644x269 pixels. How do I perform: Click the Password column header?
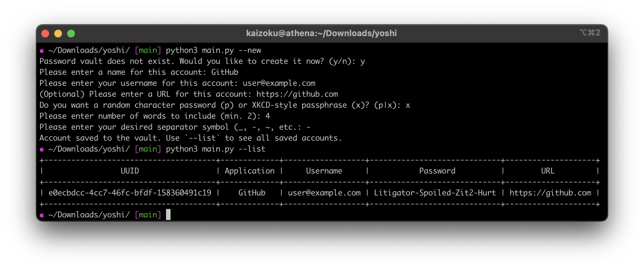pos(437,171)
